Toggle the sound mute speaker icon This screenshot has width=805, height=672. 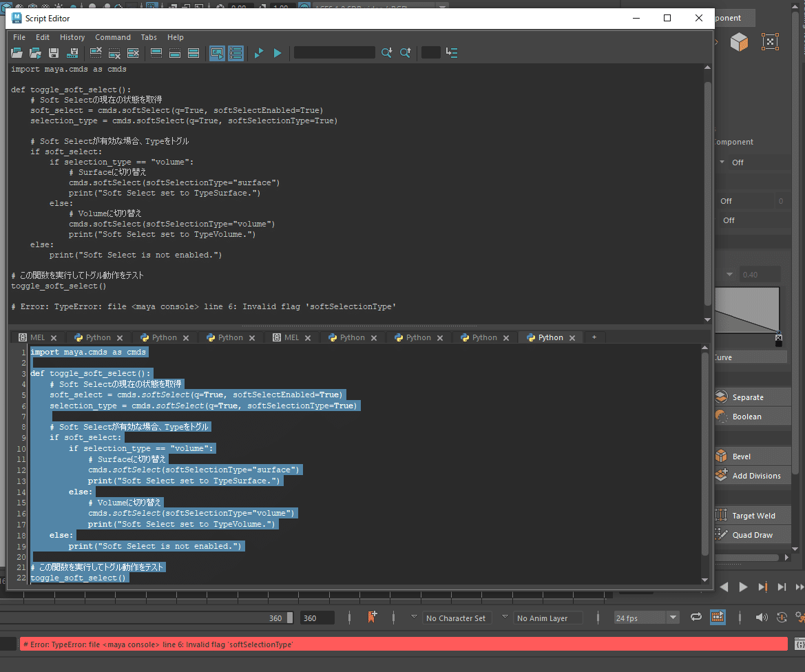760,618
